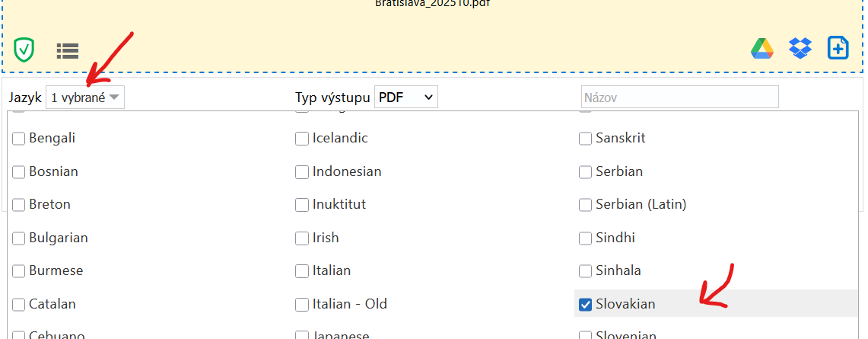Image resolution: width=868 pixels, height=339 pixels.
Task: Click the add file plus icon
Action: coord(838,48)
